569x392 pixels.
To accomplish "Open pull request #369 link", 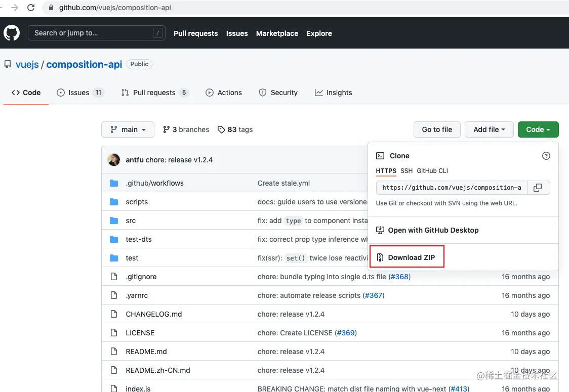I will coord(346,333).
